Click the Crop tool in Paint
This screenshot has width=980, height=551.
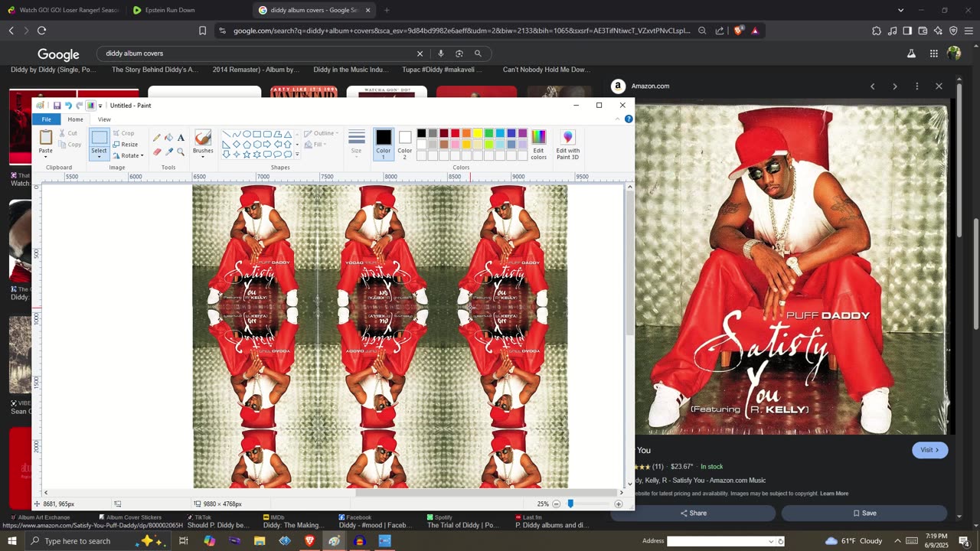(x=124, y=133)
